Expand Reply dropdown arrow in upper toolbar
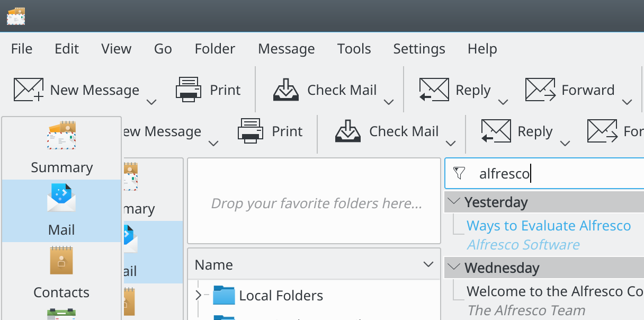Image resolution: width=644 pixels, height=320 pixels. [x=503, y=102]
